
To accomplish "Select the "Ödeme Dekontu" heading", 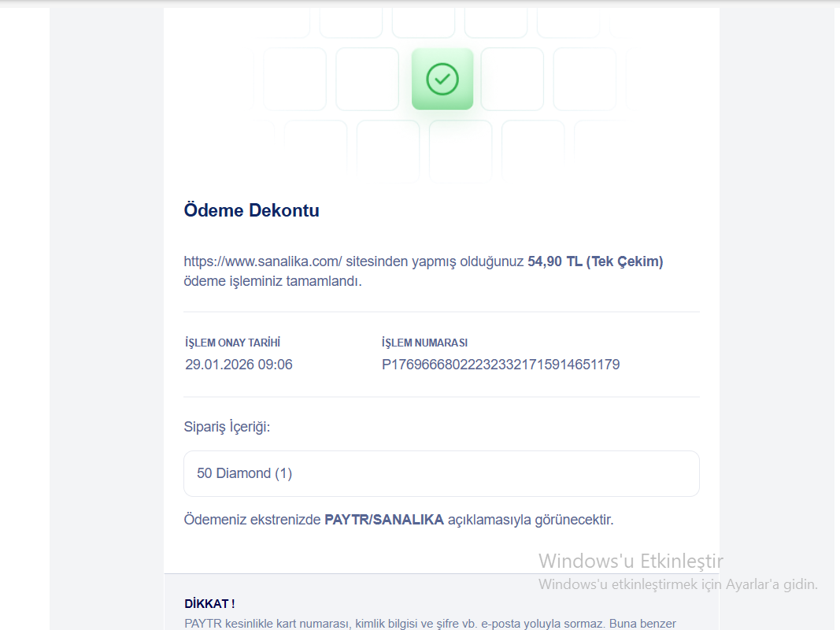I will 251,210.
